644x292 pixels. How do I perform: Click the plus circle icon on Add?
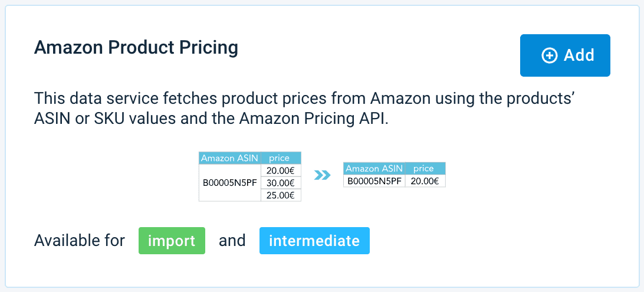[549, 55]
